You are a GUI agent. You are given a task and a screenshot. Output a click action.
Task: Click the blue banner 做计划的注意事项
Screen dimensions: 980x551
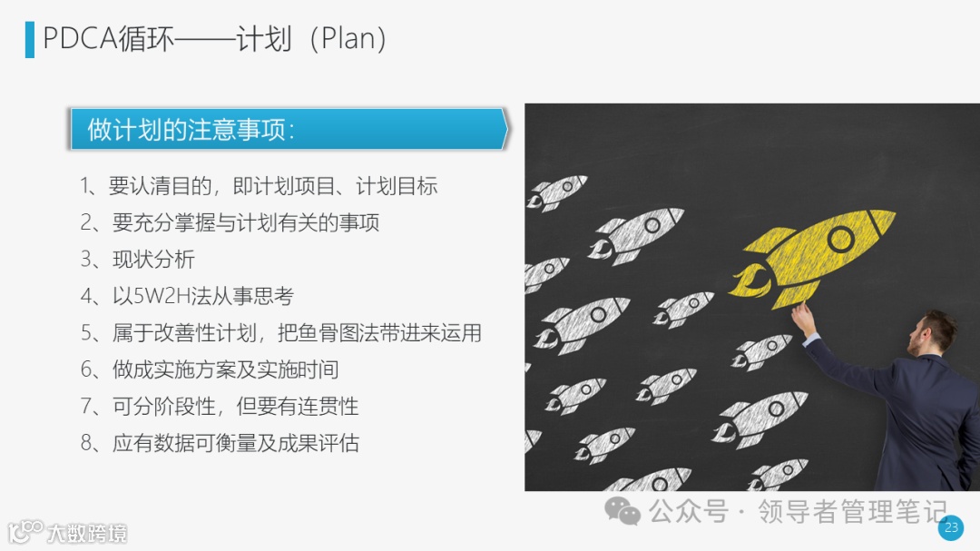coord(289,129)
